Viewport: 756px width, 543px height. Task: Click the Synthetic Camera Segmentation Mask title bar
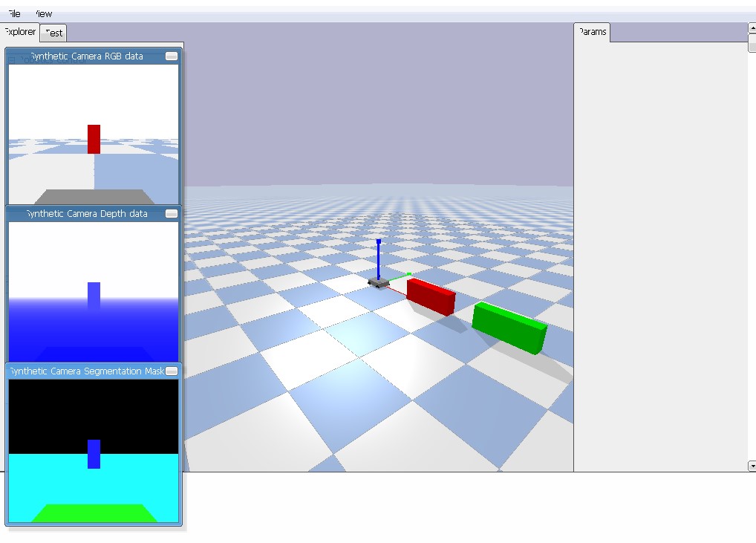pyautogui.click(x=87, y=371)
